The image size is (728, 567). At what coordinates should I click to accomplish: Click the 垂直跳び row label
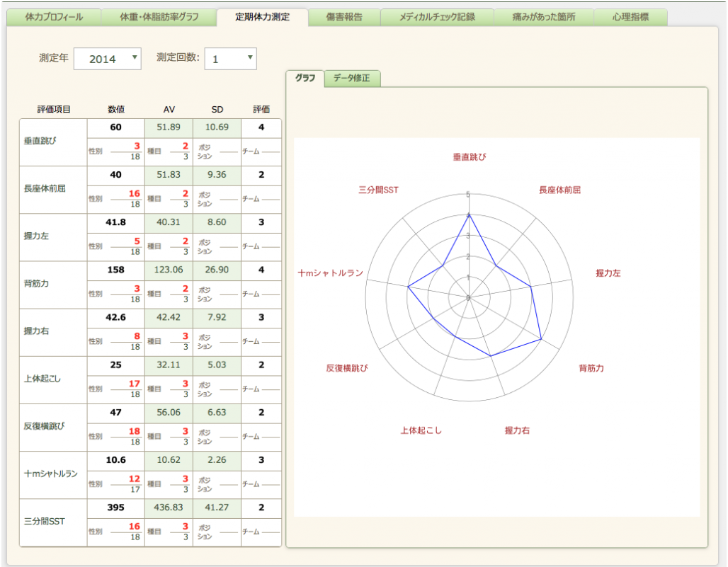tap(40, 140)
